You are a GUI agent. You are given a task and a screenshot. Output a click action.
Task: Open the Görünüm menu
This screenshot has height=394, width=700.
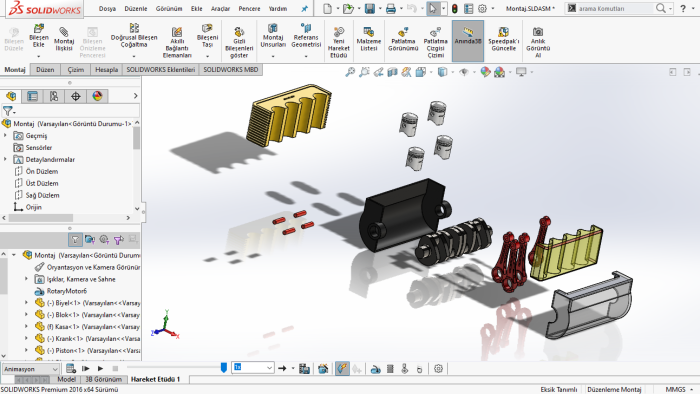[169, 8]
